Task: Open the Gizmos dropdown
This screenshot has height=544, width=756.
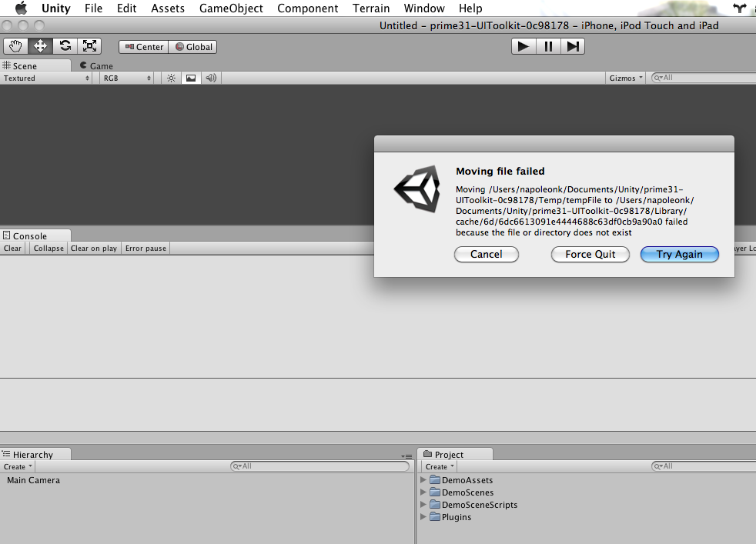Action: (626, 78)
